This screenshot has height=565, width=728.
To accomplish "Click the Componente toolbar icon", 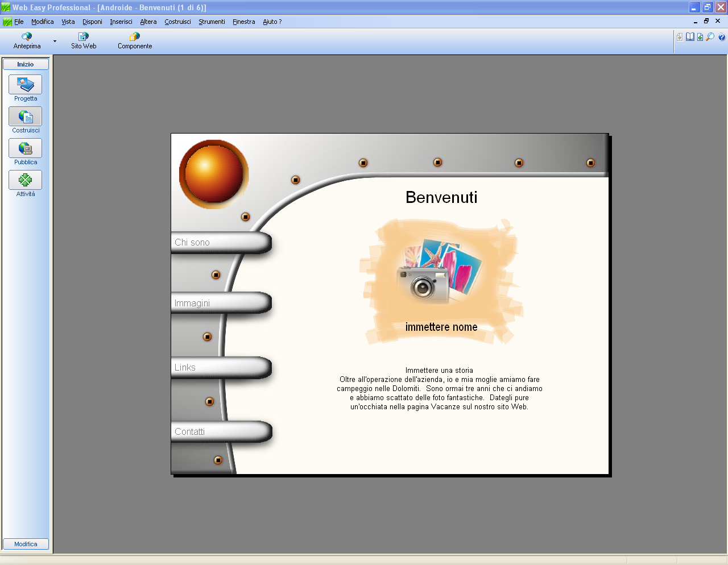I will [135, 37].
